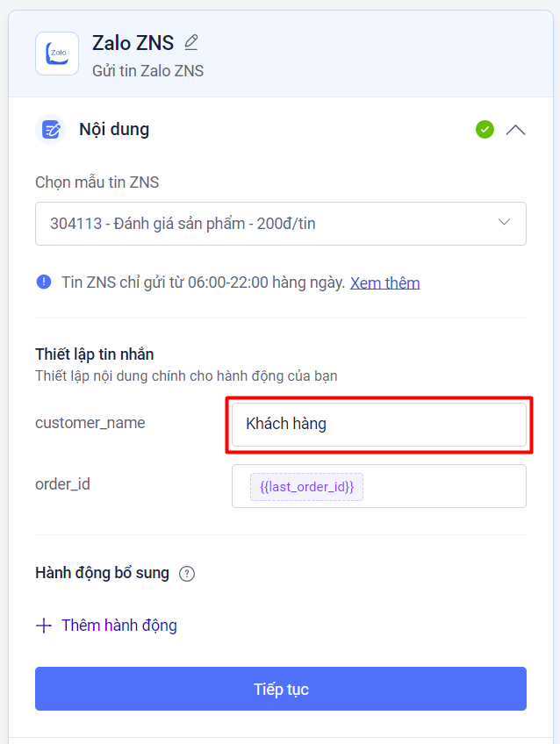
Task: Click the Zalo app logo icon
Action: [x=57, y=54]
